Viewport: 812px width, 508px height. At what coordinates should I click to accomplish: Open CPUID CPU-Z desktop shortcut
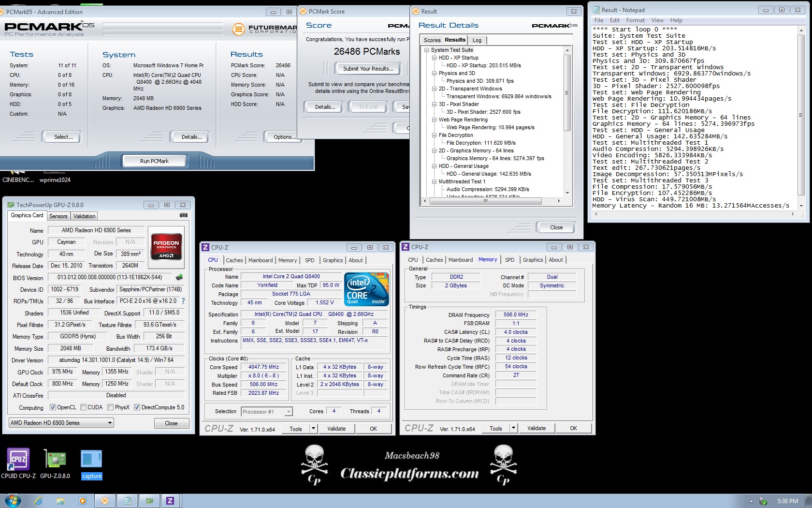coord(18,463)
